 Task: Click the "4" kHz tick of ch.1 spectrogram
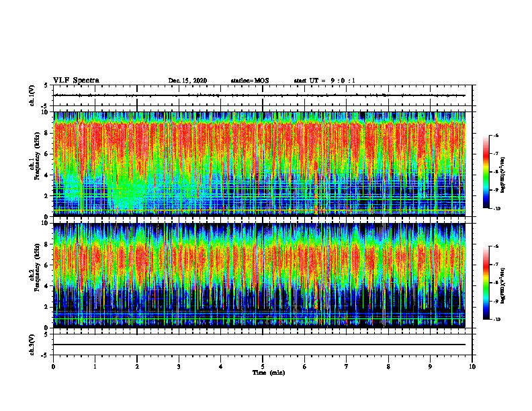(x=47, y=175)
